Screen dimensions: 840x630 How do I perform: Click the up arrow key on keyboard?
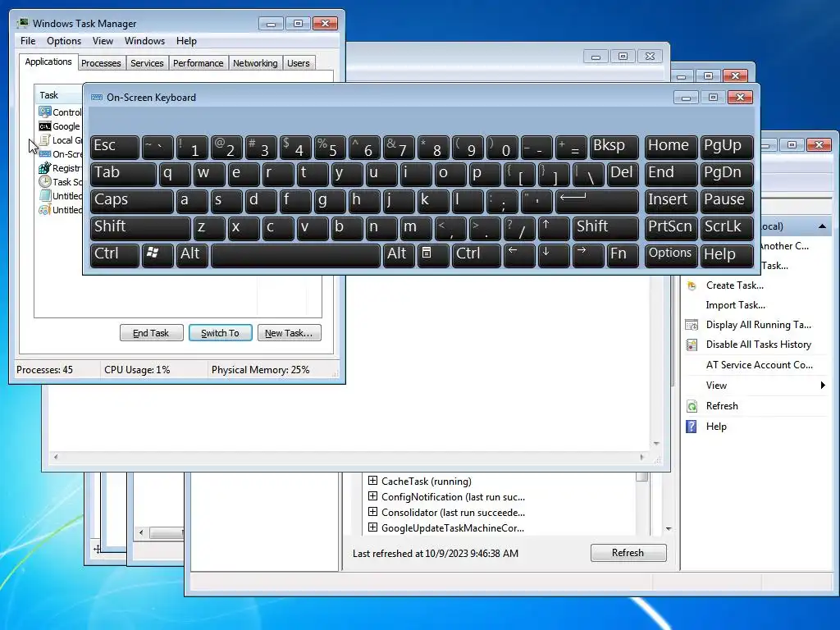[x=554, y=228]
